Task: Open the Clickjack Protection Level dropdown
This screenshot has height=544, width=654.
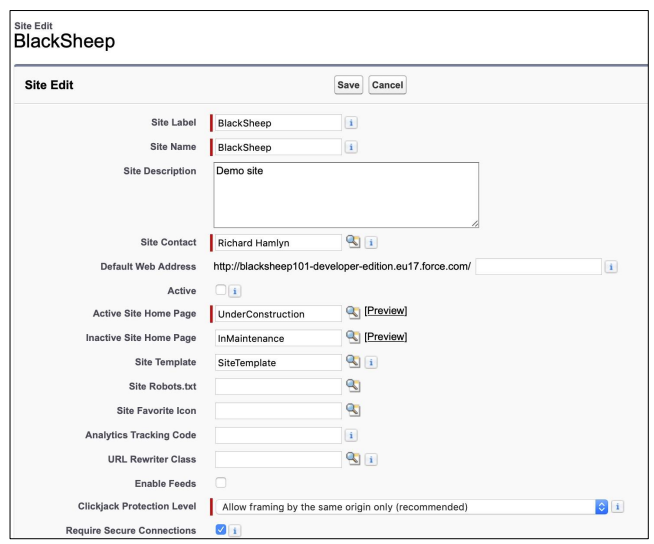Action: (412, 507)
